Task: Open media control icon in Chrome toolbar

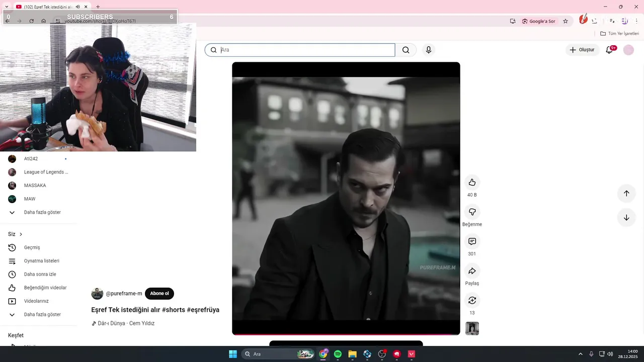Action: click(x=612, y=21)
